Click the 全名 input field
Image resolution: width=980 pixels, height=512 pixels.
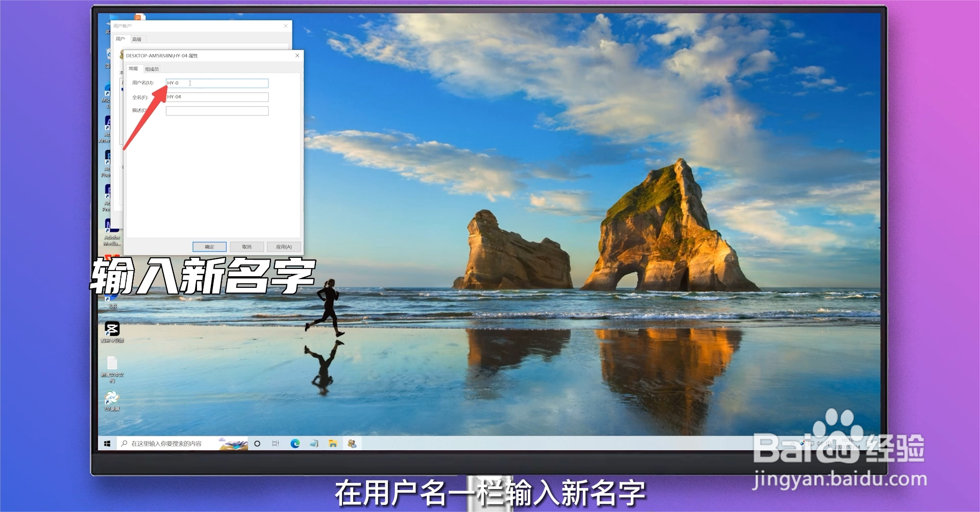tap(217, 97)
